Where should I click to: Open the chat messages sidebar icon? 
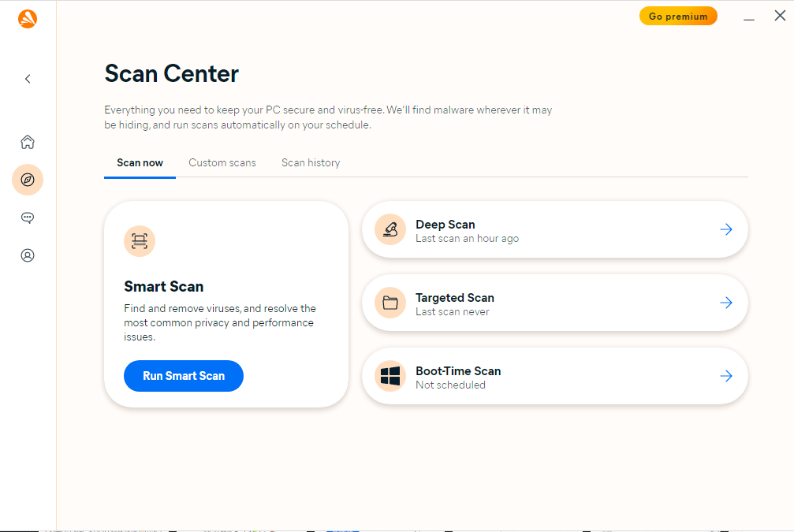[28, 218]
